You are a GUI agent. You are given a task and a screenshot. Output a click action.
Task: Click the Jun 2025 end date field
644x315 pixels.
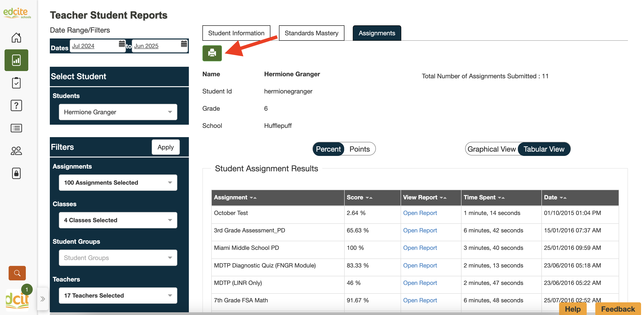point(146,46)
